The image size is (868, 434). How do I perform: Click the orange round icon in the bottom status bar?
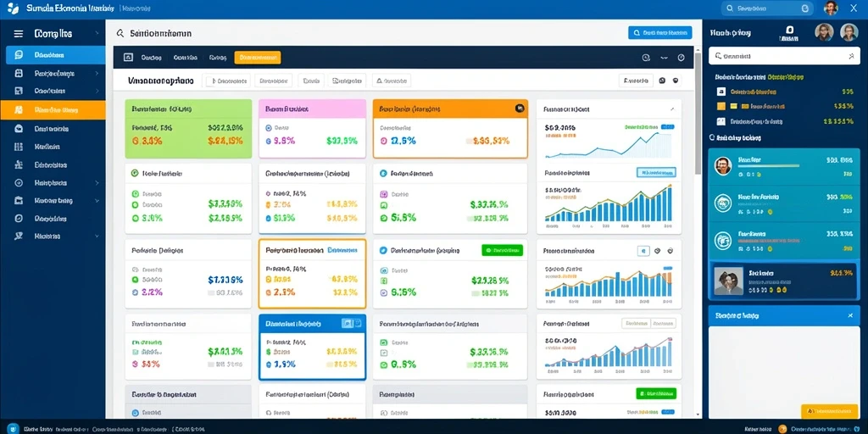click(x=782, y=428)
